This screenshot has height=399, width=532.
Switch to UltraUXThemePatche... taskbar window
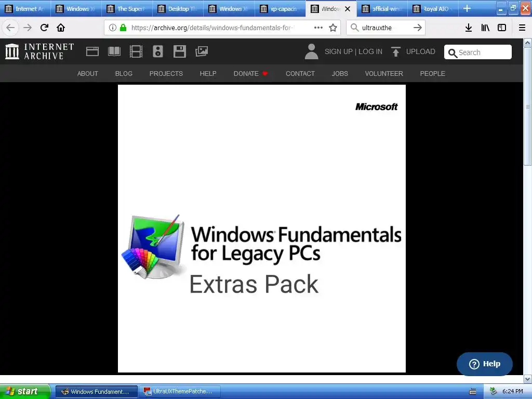pos(179,392)
